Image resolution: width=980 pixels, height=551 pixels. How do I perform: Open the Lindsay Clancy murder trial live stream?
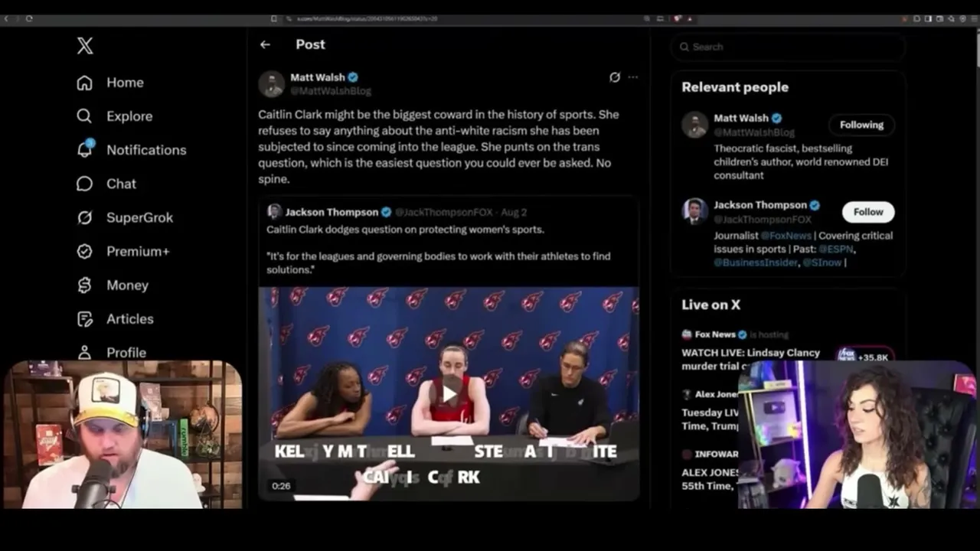point(750,360)
